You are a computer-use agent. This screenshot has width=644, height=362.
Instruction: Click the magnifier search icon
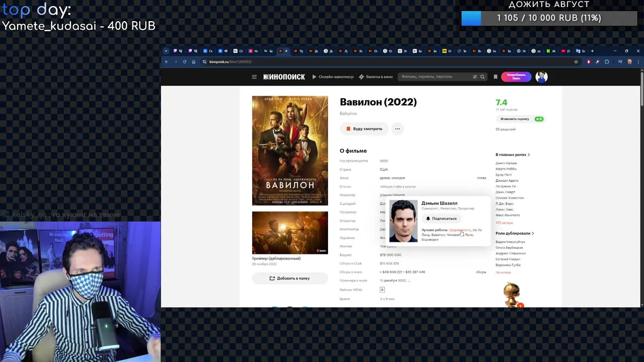[482, 77]
